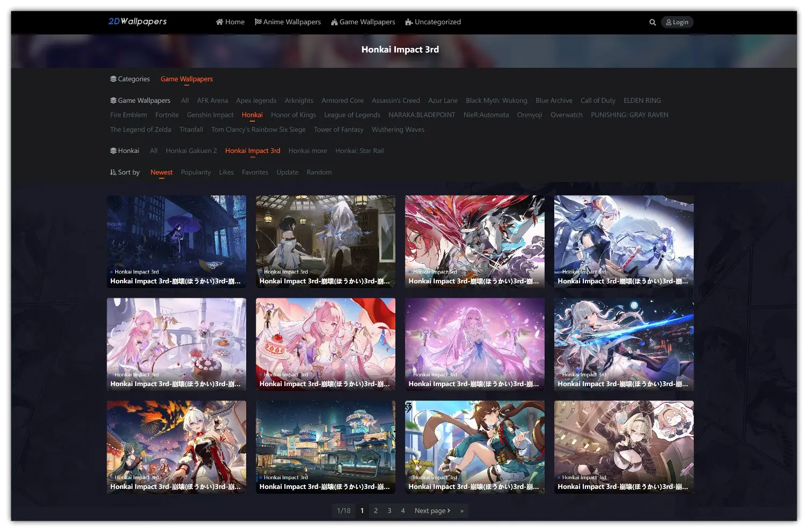The image size is (808, 532).
Task: Filter by Honor of Kings
Action: [294, 115]
